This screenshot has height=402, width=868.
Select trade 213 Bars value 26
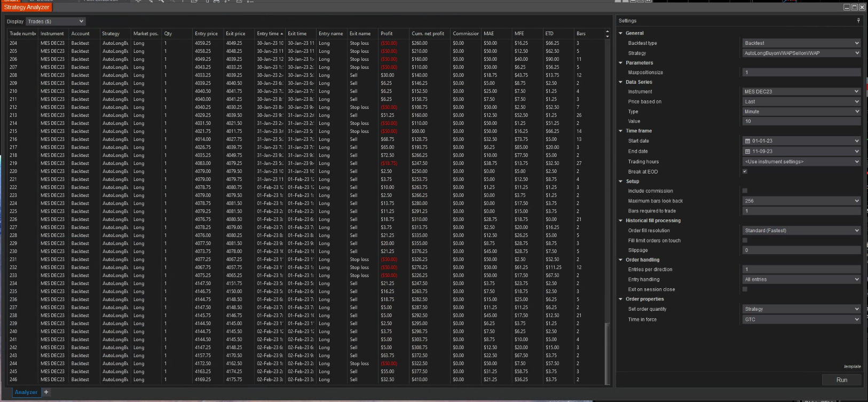[579, 115]
